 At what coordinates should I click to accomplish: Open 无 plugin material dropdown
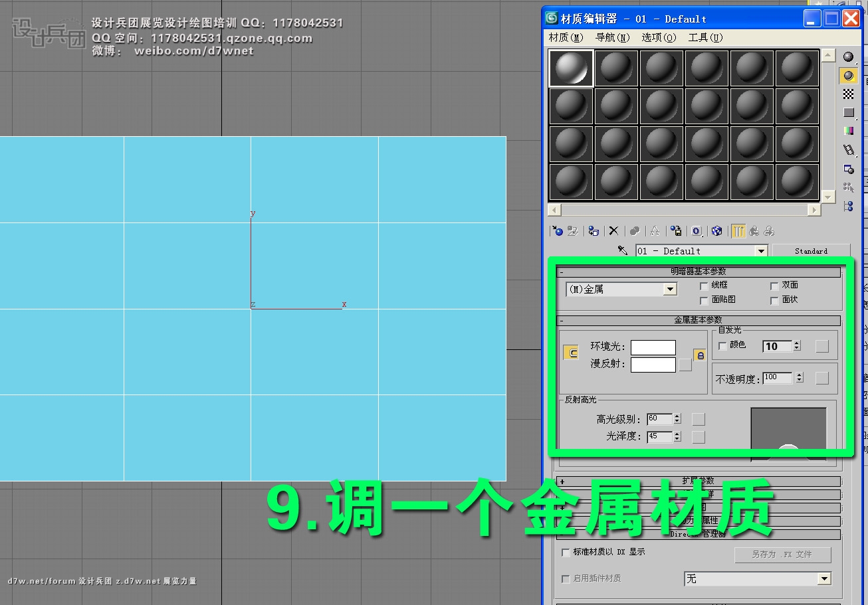tap(824, 579)
